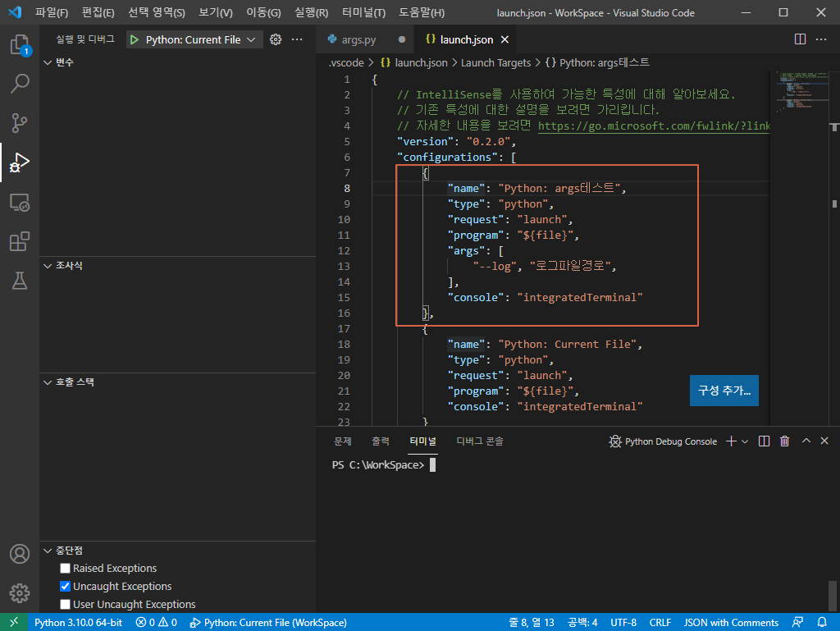Split the editor to the right

800,39
